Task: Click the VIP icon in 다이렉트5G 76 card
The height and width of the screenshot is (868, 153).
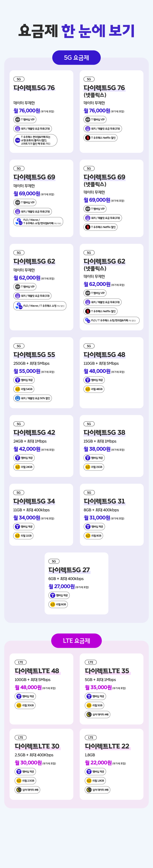Action: [x=18, y=119]
